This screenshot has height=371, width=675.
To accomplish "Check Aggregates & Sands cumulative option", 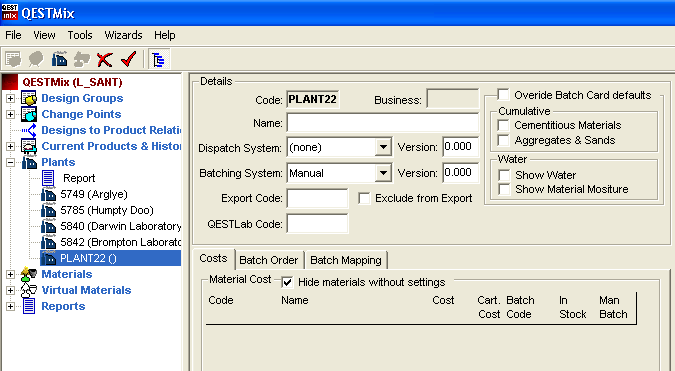I will (x=503, y=140).
